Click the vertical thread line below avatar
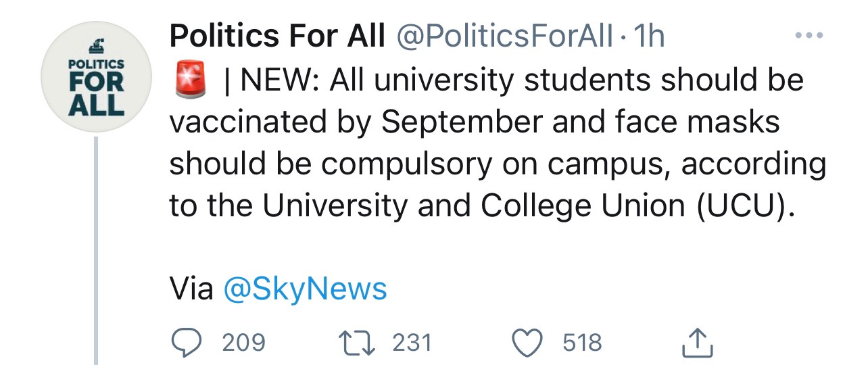The height and width of the screenshot is (365, 868). 96,250
